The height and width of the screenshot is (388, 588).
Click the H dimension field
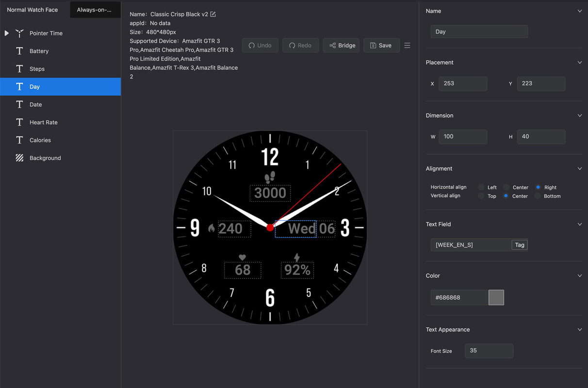541,137
